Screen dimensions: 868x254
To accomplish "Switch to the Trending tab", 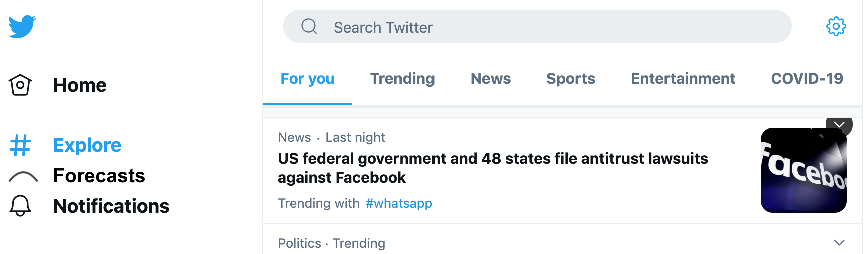I will pos(402,79).
